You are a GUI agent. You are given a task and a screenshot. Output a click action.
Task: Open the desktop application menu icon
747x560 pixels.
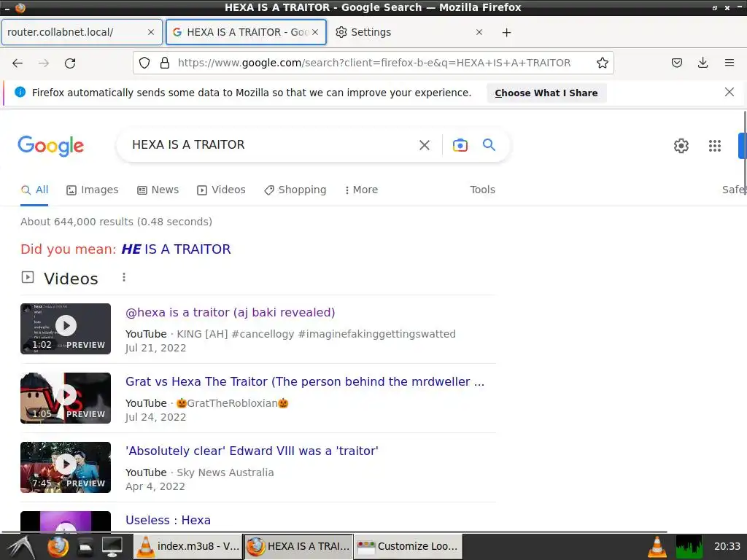(21, 547)
